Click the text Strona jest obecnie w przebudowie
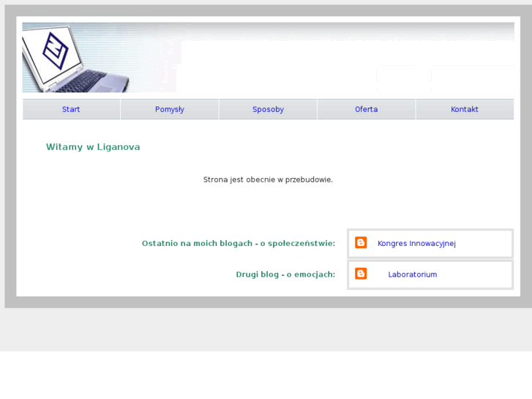 tap(268, 179)
